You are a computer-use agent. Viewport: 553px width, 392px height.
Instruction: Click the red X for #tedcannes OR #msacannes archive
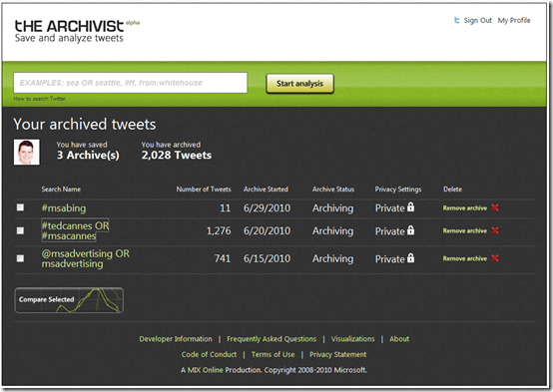point(495,230)
